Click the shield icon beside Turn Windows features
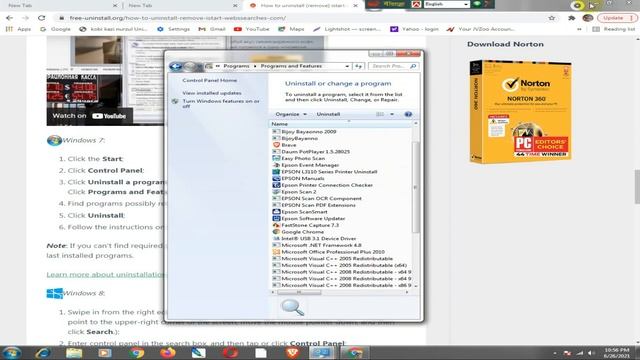640x360 pixels. (175, 102)
